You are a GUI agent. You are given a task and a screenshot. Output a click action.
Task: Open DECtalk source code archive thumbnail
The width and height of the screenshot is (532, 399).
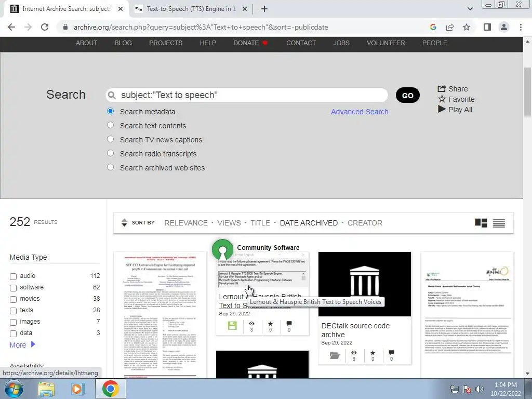(364, 284)
